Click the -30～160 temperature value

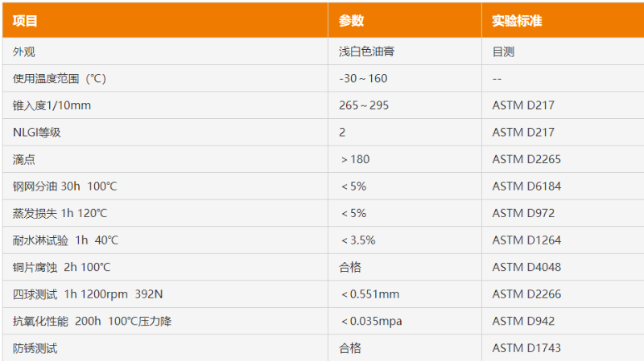pos(363,78)
